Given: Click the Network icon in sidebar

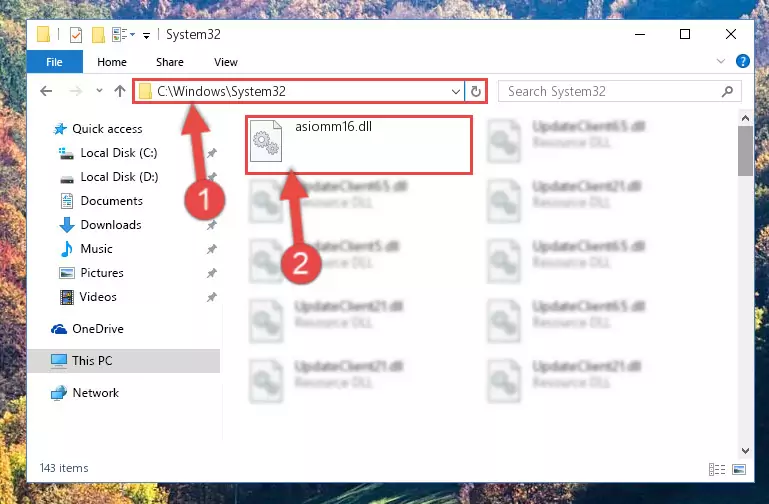Looking at the screenshot, I should [x=59, y=393].
